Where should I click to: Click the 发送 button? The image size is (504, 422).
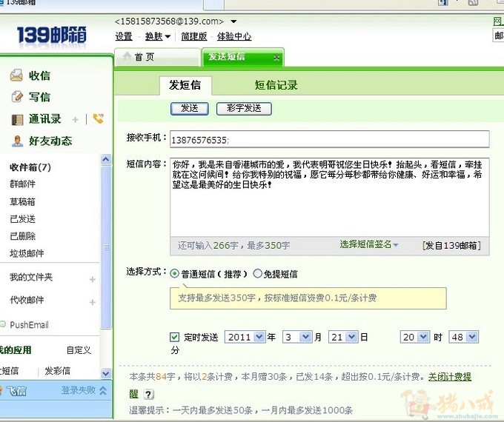[x=190, y=109]
